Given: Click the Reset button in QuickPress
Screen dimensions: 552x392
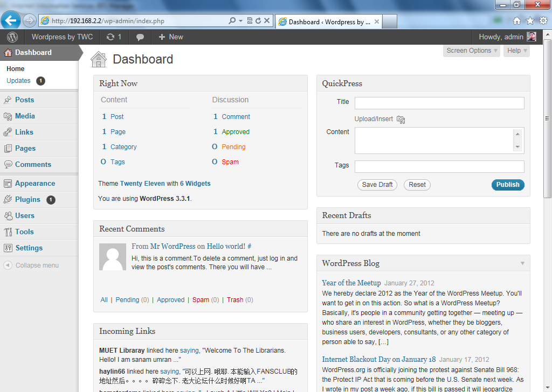Looking at the screenshot, I should (x=417, y=185).
